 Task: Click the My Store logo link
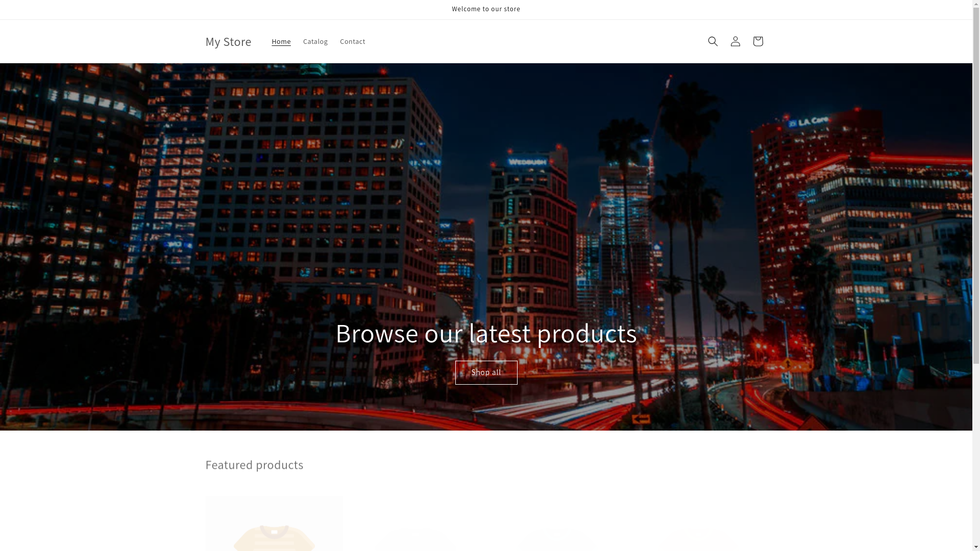228,41
